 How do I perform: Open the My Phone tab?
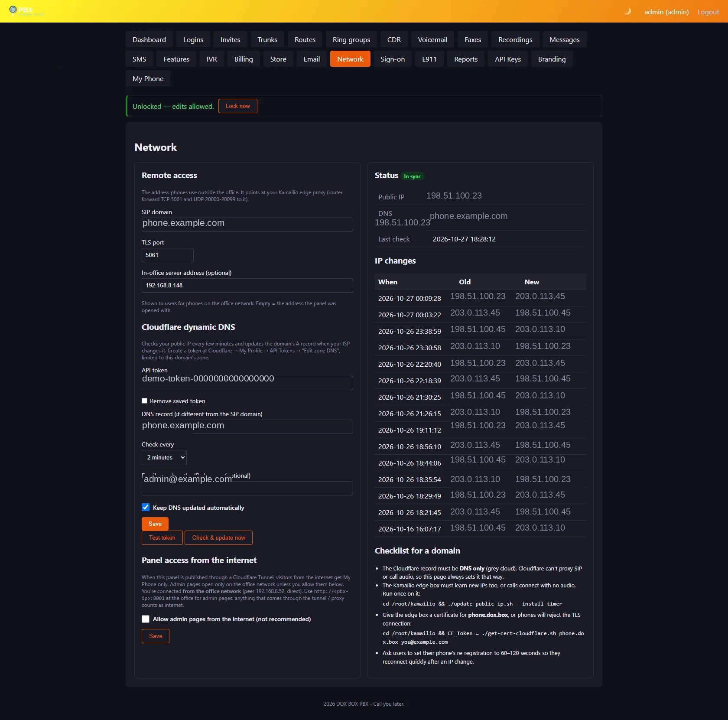point(148,78)
